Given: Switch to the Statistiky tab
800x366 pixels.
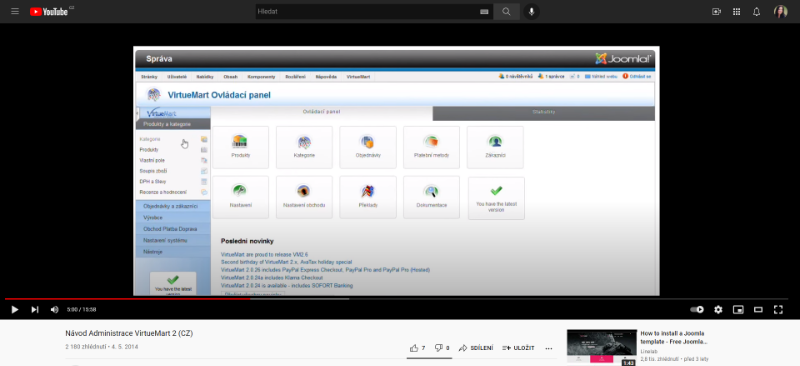Looking at the screenshot, I should point(543,113).
